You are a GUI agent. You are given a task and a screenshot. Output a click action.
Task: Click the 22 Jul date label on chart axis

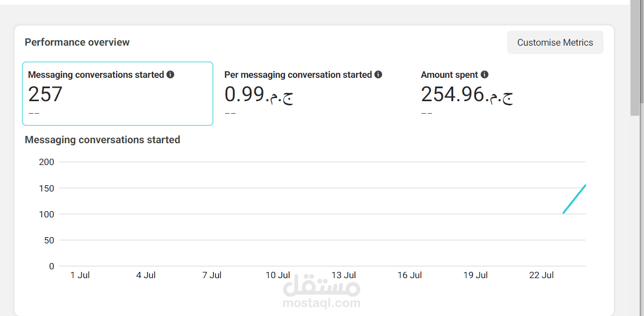coord(541,275)
